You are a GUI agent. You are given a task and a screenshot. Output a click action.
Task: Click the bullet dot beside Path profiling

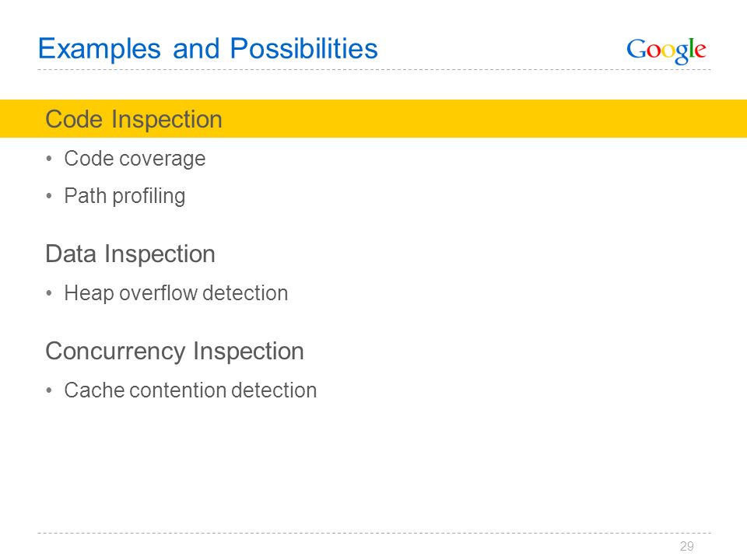(x=48, y=196)
